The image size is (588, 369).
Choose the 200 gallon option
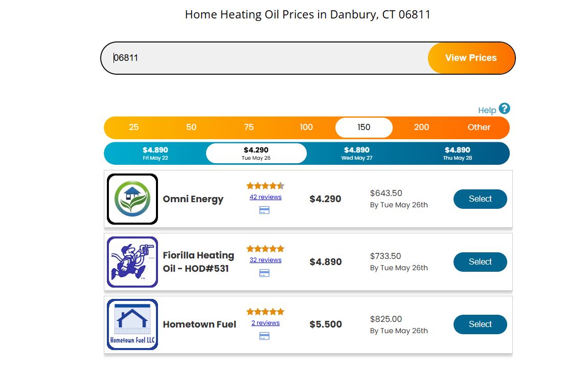(x=421, y=127)
